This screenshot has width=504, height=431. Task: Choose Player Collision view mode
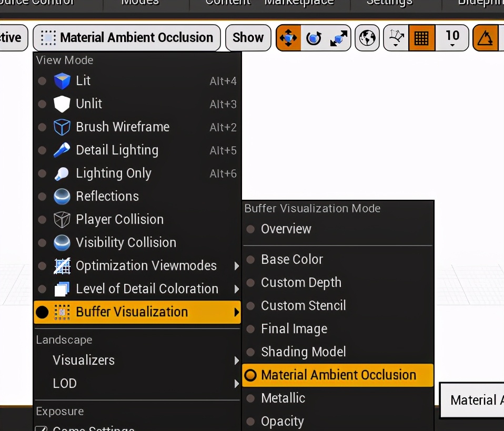(137, 219)
